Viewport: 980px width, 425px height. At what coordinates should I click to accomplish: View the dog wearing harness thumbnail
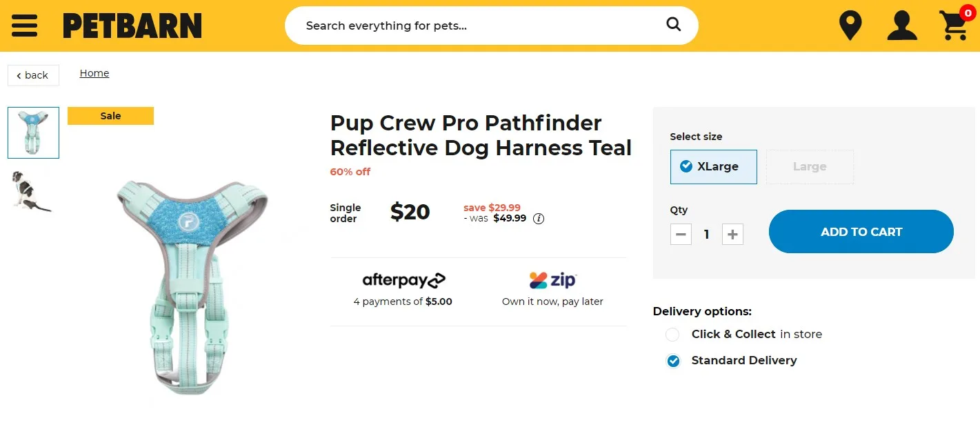pos(32,191)
